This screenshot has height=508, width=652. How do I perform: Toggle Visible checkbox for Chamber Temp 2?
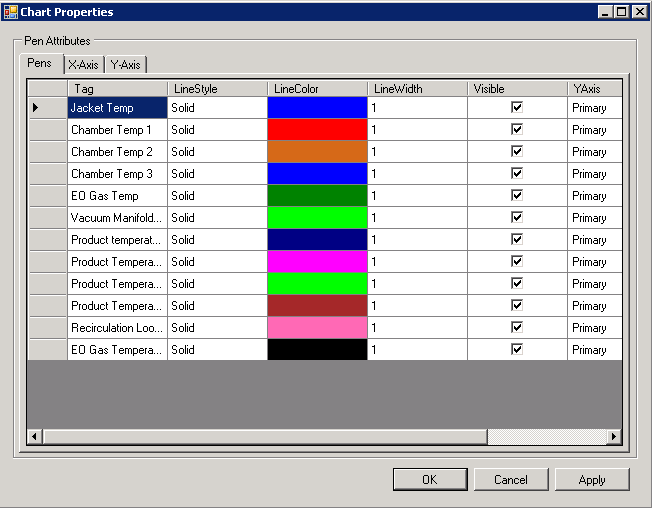pyautogui.click(x=517, y=152)
